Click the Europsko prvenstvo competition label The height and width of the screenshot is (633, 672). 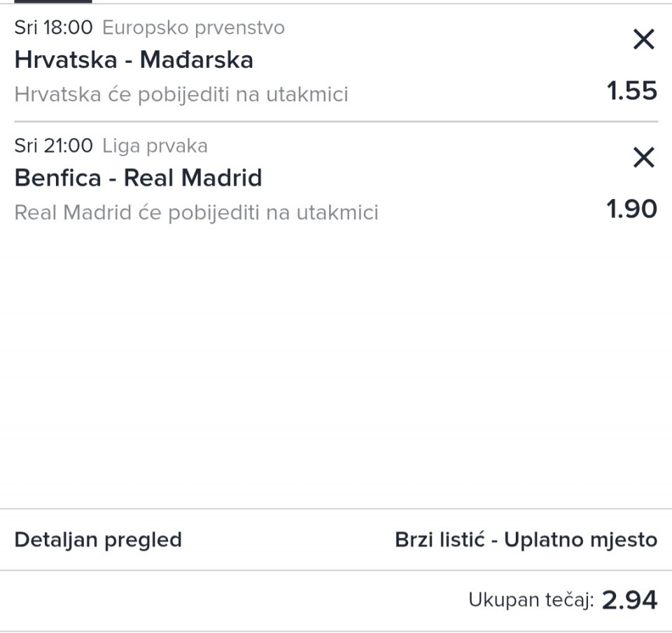point(194,28)
